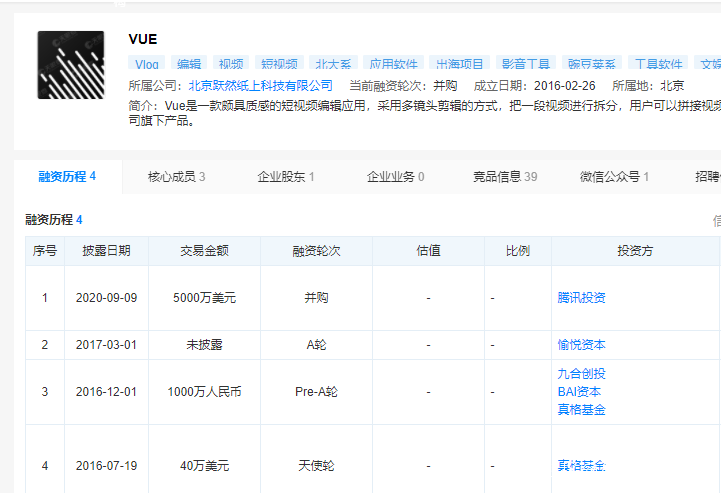Open 真格基金 link in Pre-A轮 row
The height and width of the screenshot is (493, 721).
point(581,410)
